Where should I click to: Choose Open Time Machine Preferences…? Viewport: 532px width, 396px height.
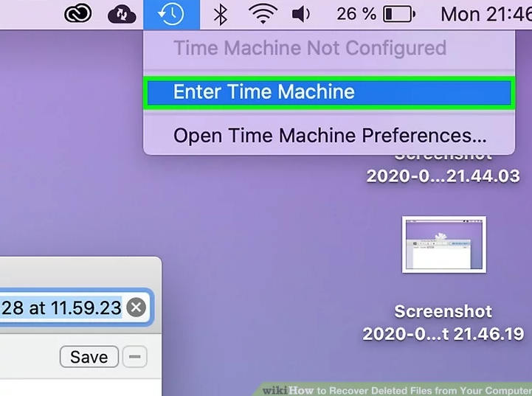pos(329,135)
